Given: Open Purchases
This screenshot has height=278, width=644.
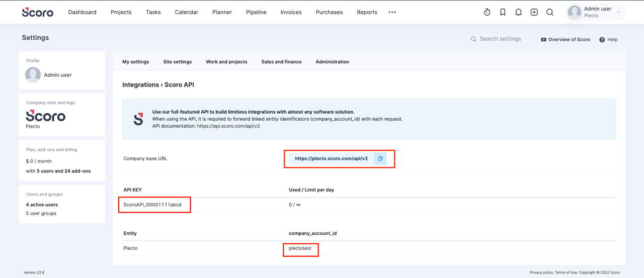Looking at the screenshot, I should (329, 12).
